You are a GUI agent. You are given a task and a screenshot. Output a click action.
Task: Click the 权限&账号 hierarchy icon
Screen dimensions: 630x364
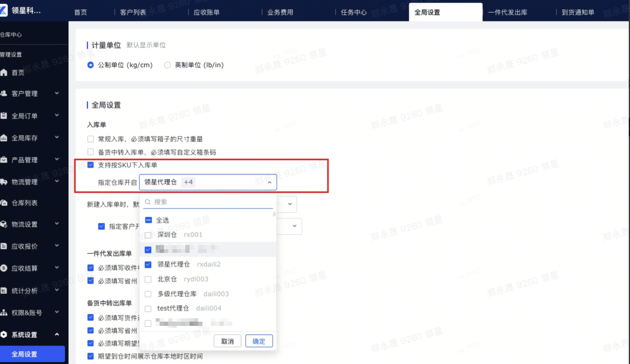4,312
